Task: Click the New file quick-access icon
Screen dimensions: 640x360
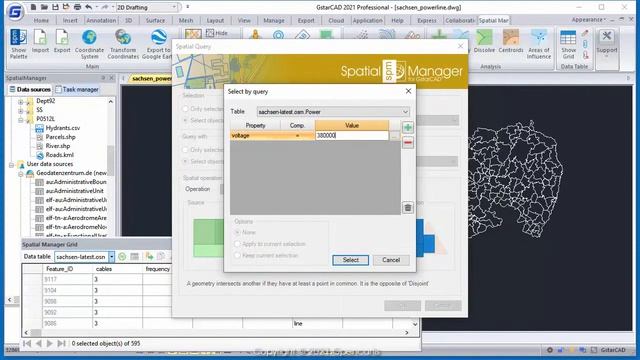Action: 33,7
